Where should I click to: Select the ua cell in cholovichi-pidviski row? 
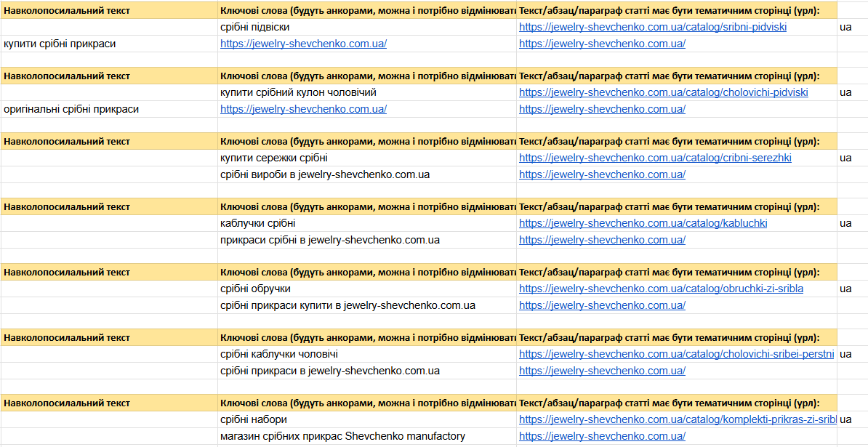(853, 92)
